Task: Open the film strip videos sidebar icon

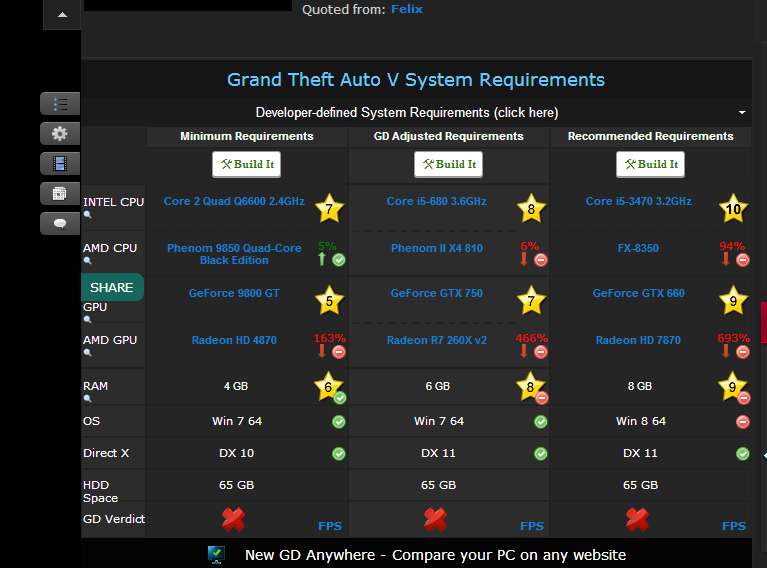Action: pos(60,163)
